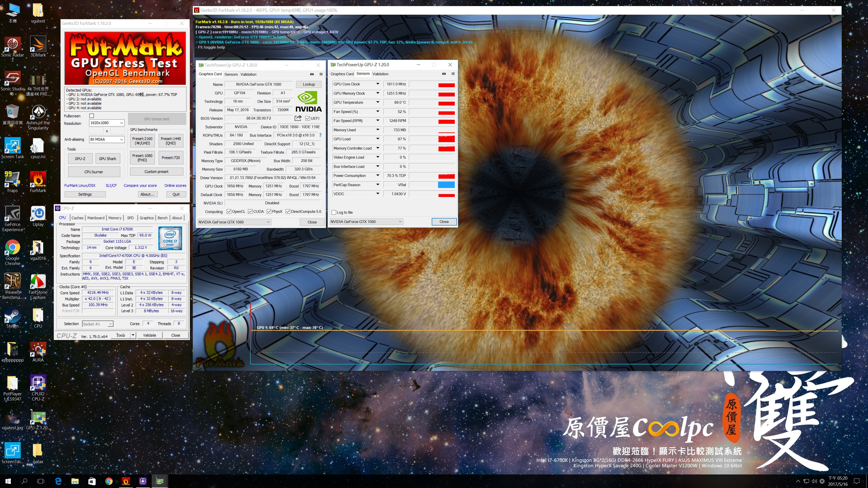Open the CPU-Z Tools dropdown arrow
The height and width of the screenshot is (488, 868).
point(133,335)
